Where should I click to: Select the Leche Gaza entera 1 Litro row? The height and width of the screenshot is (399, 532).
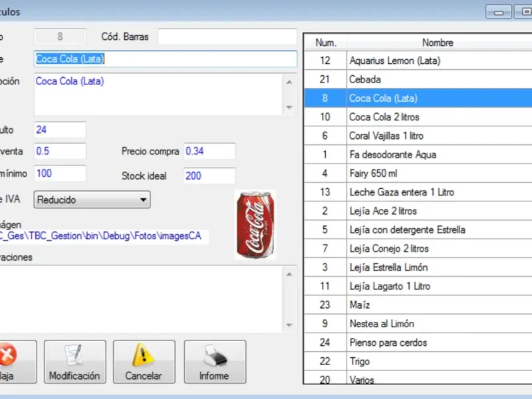coord(418,192)
